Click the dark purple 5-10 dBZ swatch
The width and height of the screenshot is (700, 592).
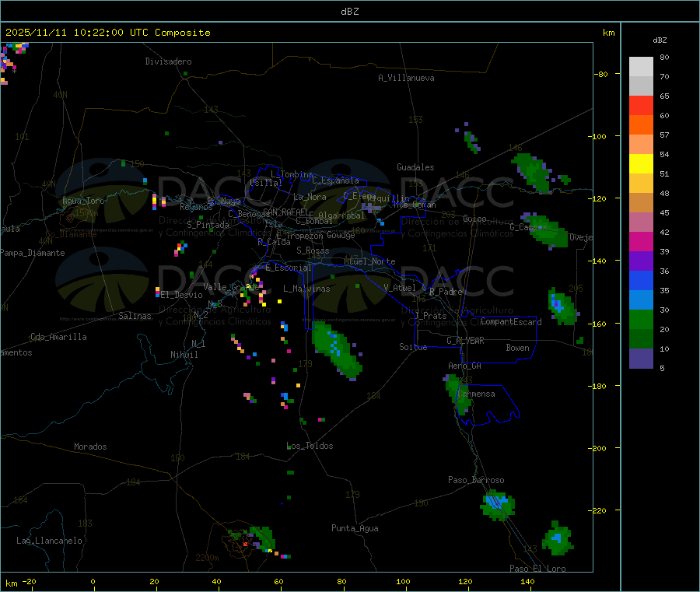point(641,359)
